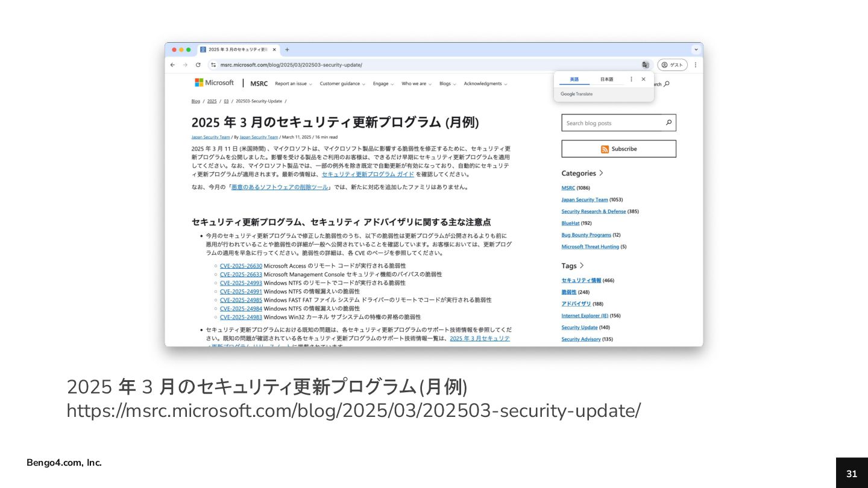Expand the Acknowledgments menu
This screenshot has height=488, width=868.
pyautogui.click(x=485, y=84)
